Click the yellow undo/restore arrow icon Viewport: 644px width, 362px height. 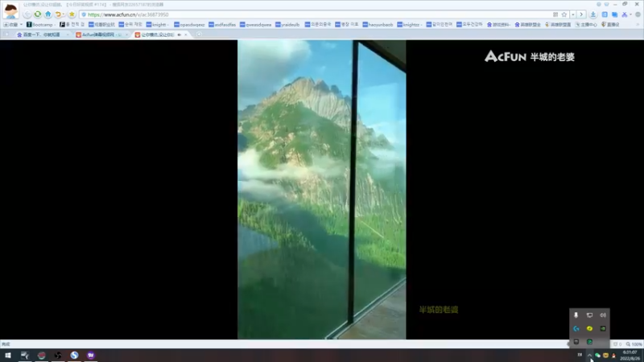(58, 14)
